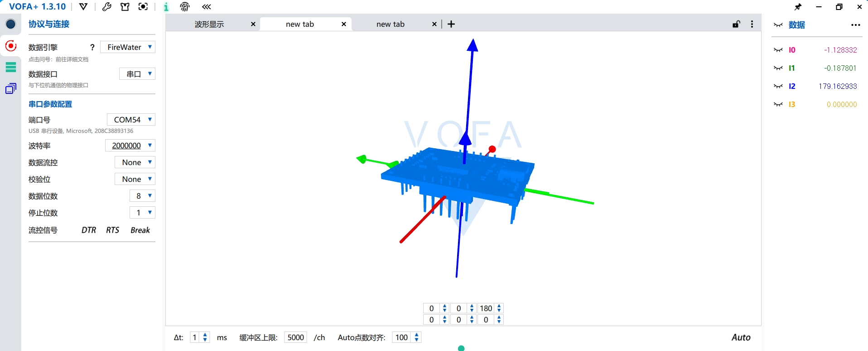Close the 波形显示 tab
Viewport: 868px width, 351px height.
pyautogui.click(x=253, y=24)
